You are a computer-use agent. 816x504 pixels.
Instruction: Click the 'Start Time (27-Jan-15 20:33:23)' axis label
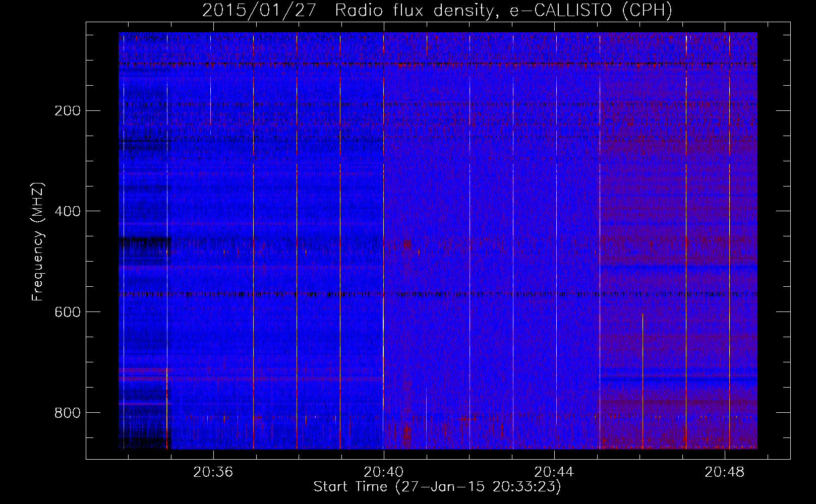437,487
